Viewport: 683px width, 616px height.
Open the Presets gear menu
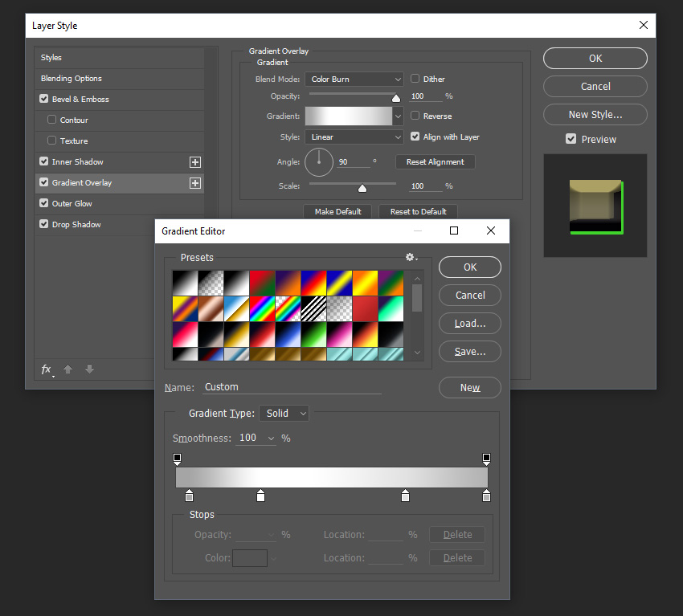tap(411, 258)
